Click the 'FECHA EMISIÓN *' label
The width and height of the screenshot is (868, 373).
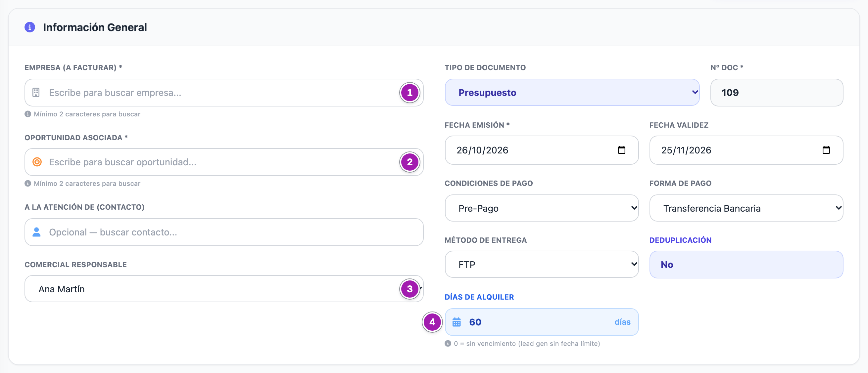[477, 125]
